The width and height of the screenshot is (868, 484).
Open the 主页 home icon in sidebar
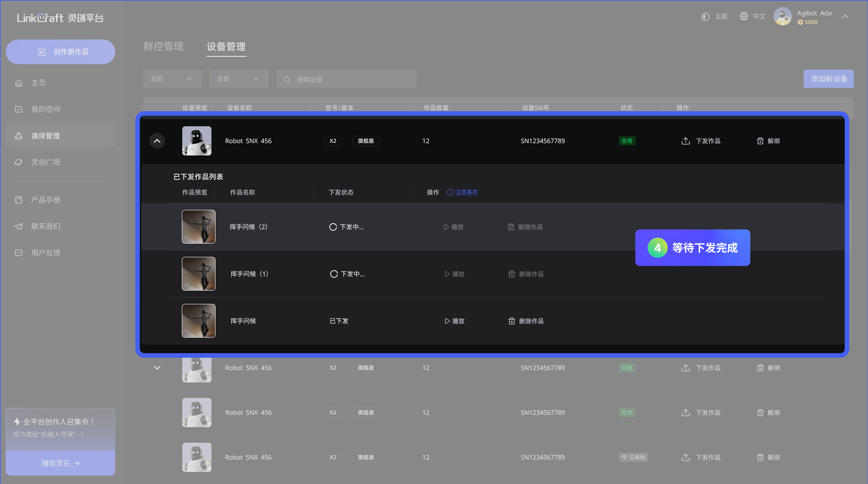(x=18, y=83)
